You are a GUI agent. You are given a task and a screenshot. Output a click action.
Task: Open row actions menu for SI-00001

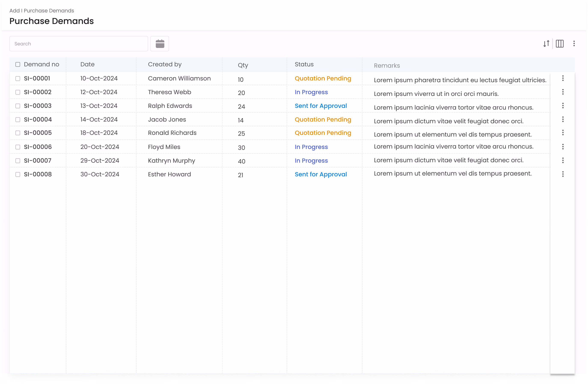[x=563, y=78]
